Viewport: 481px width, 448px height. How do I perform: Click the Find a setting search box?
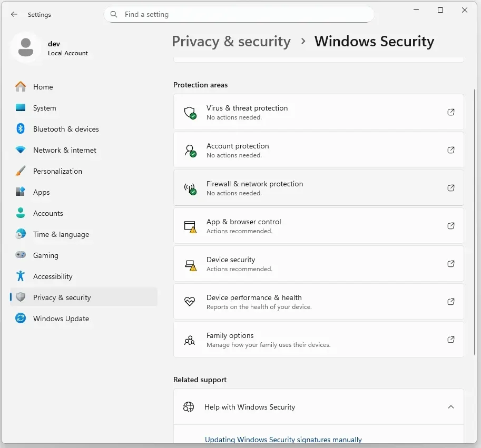[239, 14]
